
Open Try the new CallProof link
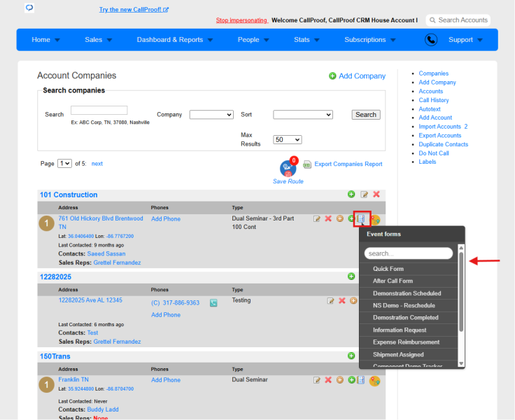[x=134, y=10]
